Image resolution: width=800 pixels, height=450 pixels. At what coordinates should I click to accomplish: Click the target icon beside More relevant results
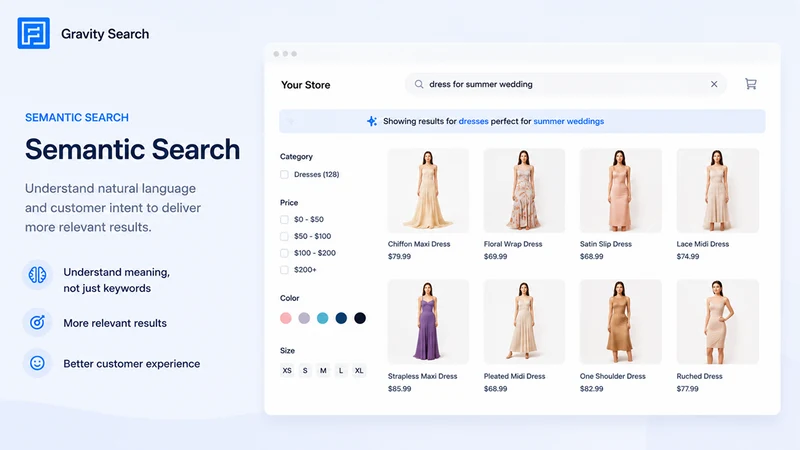pos(37,322)
